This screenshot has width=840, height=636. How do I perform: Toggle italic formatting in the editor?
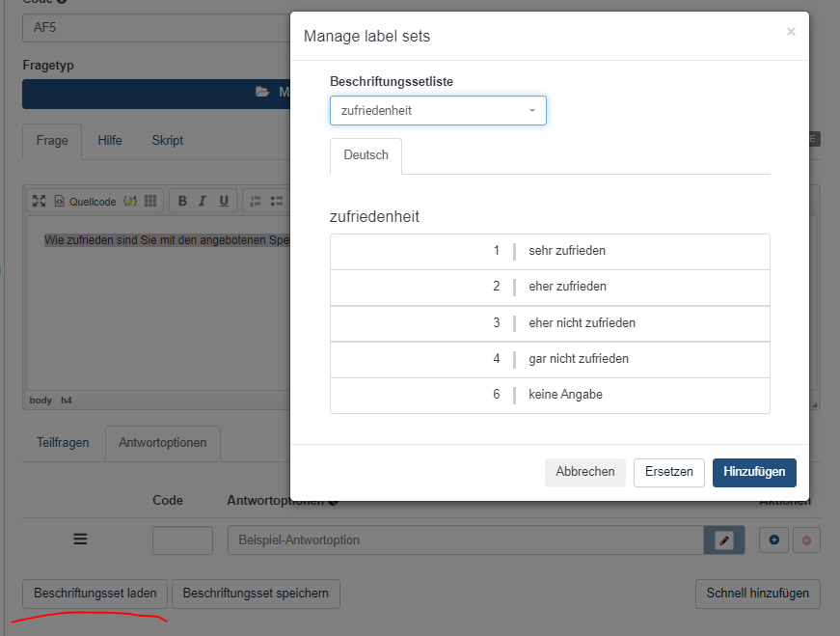[x=203, y=201]
